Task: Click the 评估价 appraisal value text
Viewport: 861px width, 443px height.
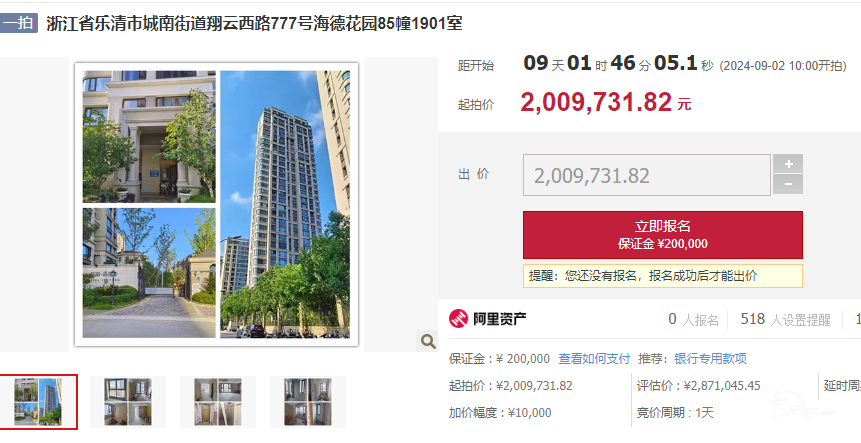Action: [698, 386]
